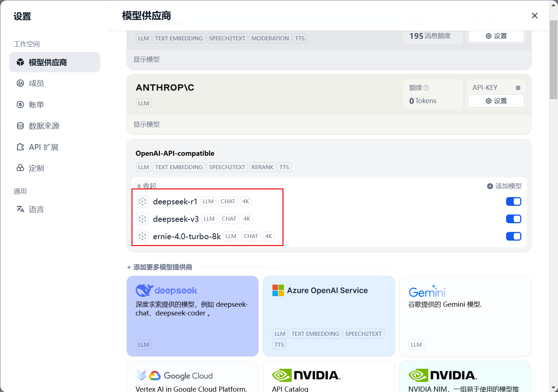Viewport: 558px width, 392px height.
Task: Click 添加模型 to add a model
Action: click(x=504, y=186)
